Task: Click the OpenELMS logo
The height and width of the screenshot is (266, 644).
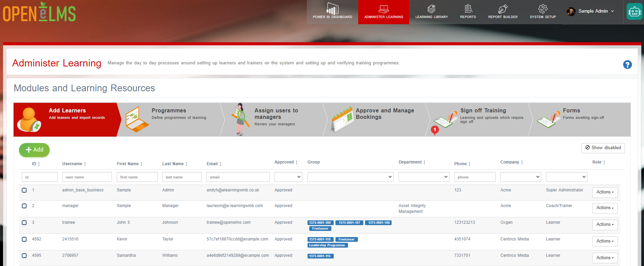Action: 39,12
